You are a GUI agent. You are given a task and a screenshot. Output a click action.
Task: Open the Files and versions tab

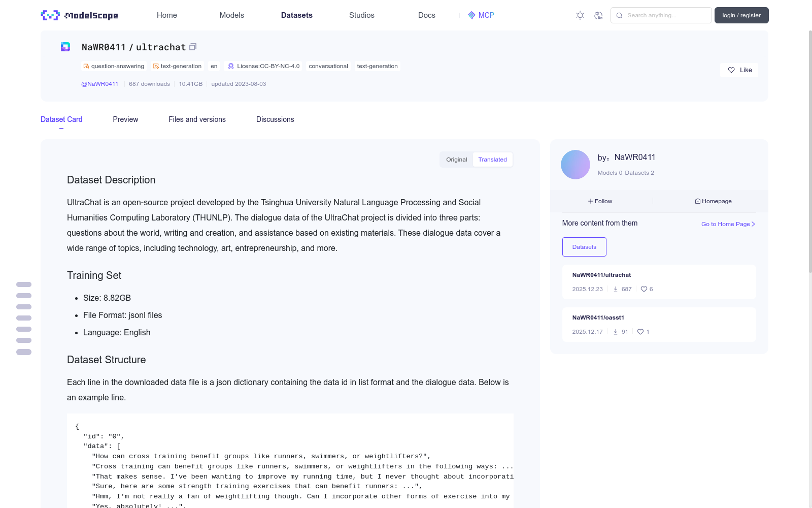[x=197, y=119]
